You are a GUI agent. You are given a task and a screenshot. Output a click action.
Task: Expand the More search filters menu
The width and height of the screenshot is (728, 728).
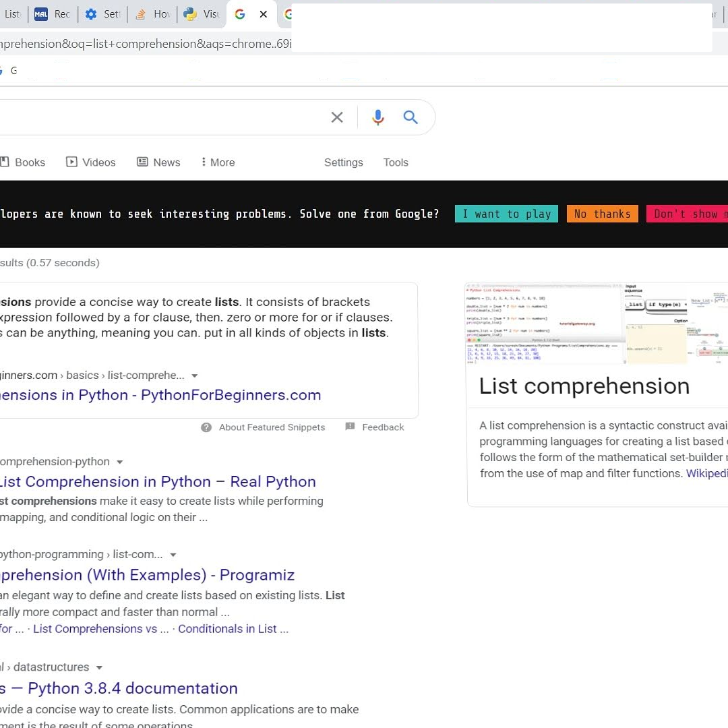click(x=218, y=162)
